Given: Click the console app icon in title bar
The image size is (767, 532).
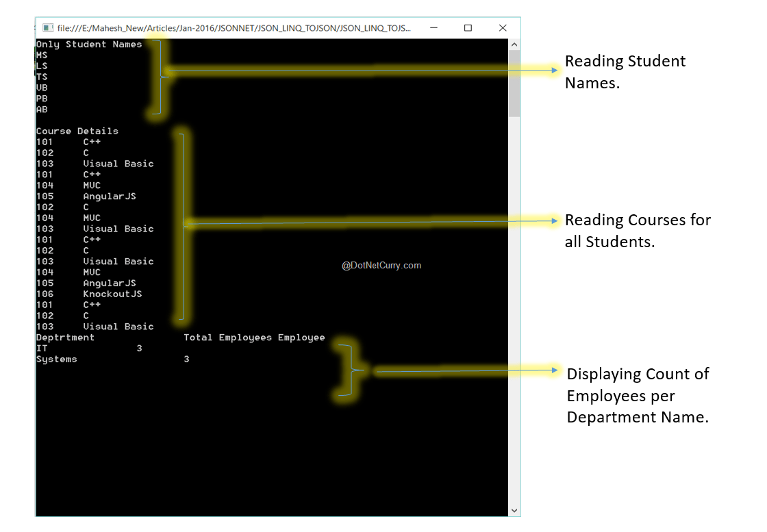Looking at the screenshot, I should [x=47, y=28].
